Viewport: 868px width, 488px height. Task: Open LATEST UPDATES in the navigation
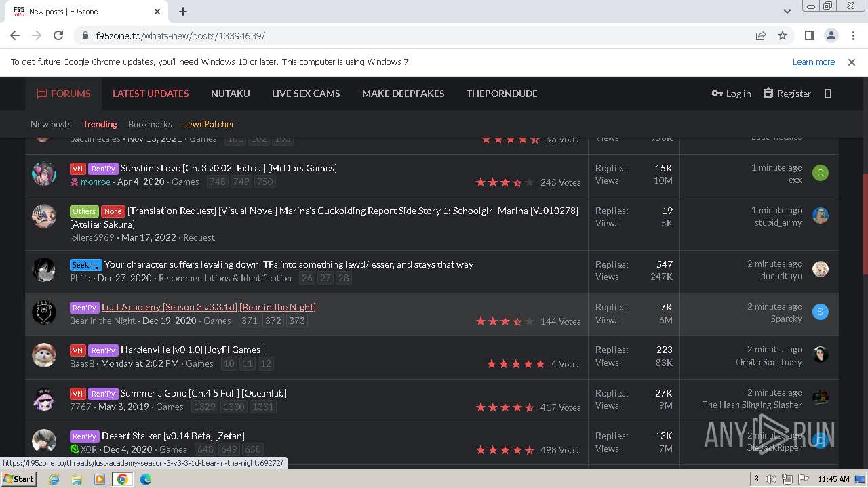pyautogui.click(x=151, y=94)
